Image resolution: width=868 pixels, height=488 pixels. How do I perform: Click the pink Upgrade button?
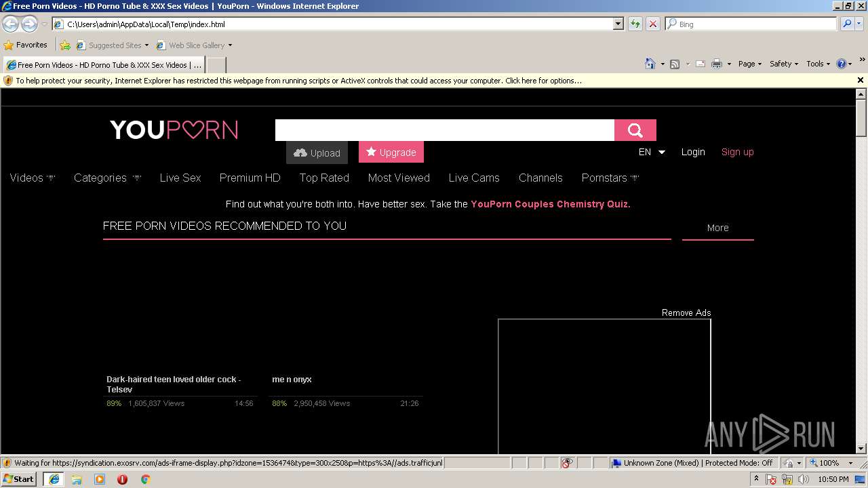tap(391, 152)
